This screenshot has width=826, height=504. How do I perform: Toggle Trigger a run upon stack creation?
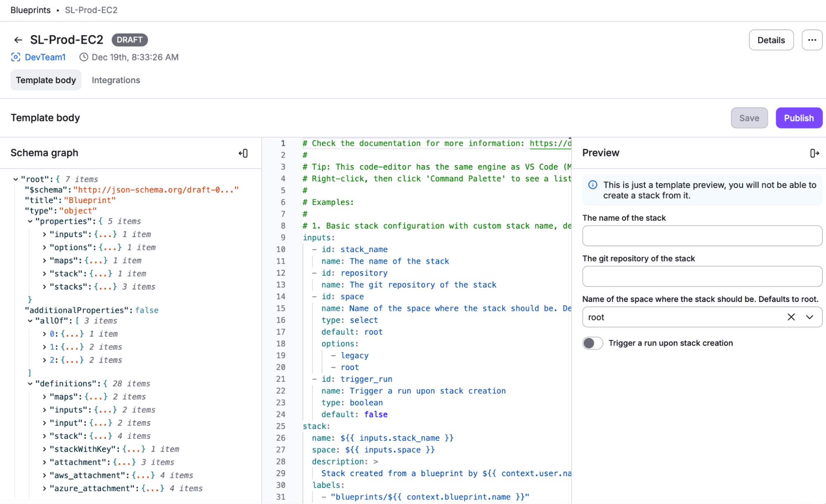(x=593, y=343)
